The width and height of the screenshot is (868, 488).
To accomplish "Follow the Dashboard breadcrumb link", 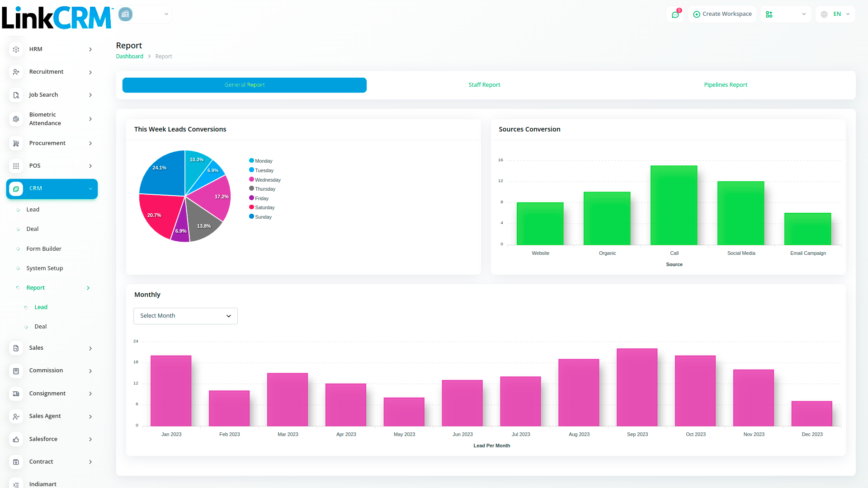I will pos(129,56).
